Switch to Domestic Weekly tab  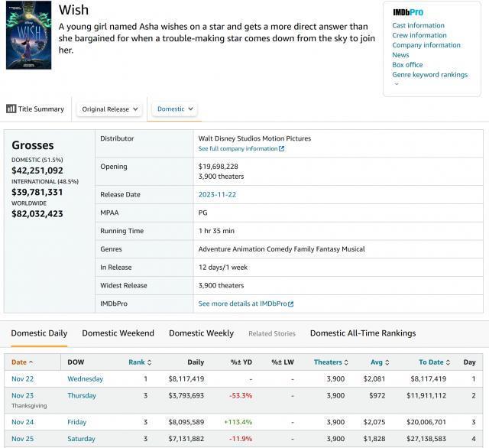click(201, 333)
